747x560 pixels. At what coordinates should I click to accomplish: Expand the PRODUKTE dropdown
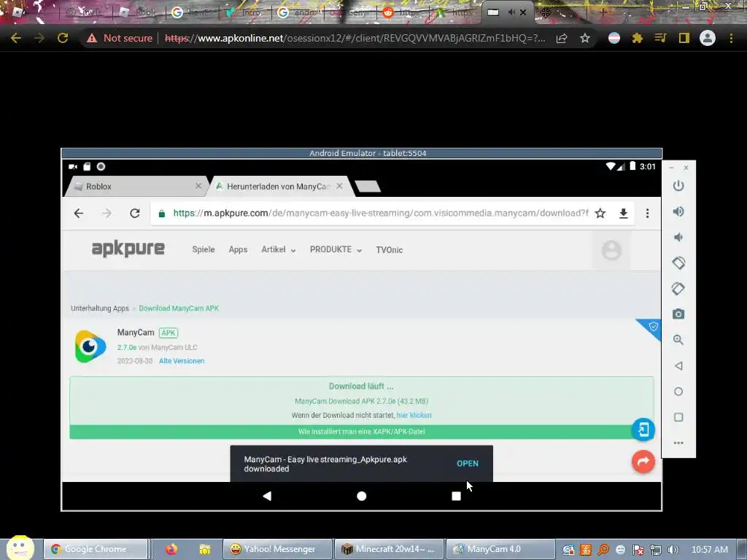click(336, 249)
